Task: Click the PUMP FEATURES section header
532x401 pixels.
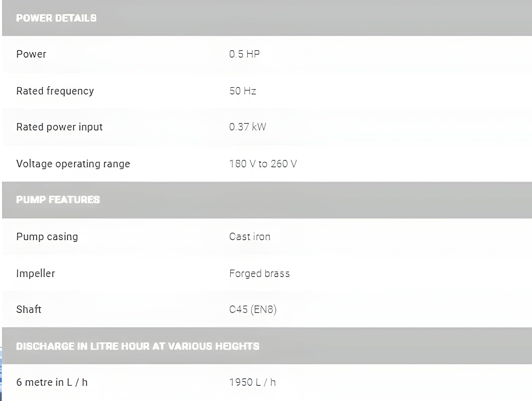Action: point(58,200)
